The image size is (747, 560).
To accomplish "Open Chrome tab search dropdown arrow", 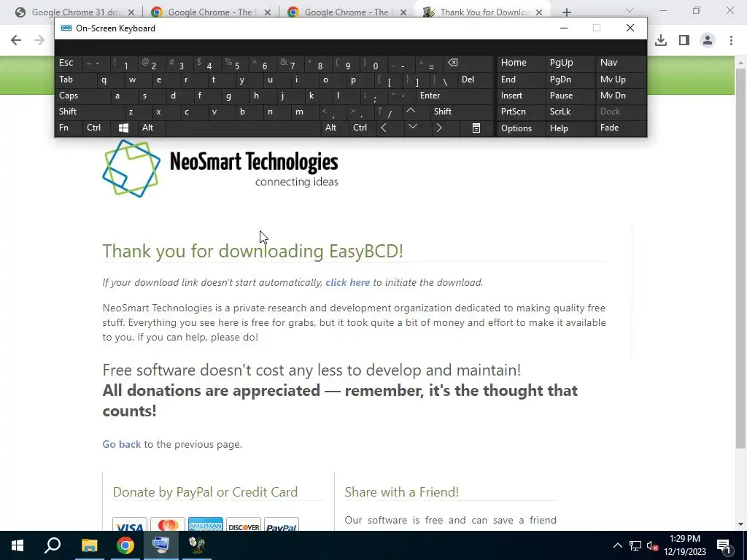I will point(630,10).
